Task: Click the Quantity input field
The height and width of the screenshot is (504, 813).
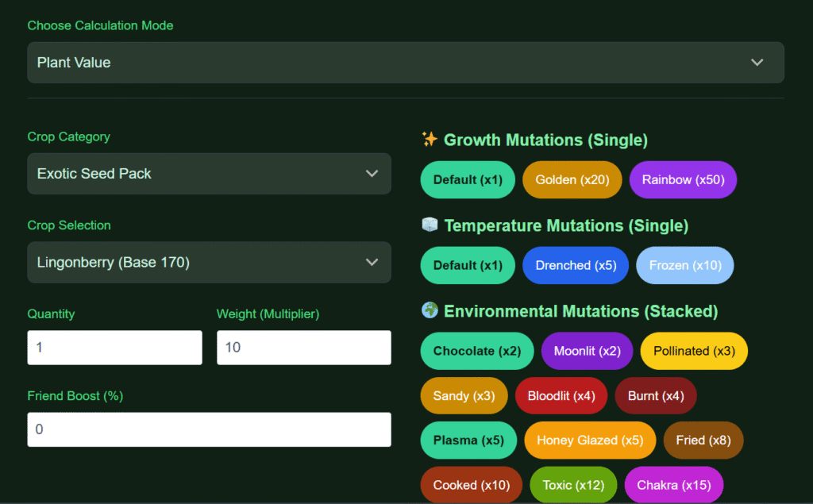Action: 114,347
